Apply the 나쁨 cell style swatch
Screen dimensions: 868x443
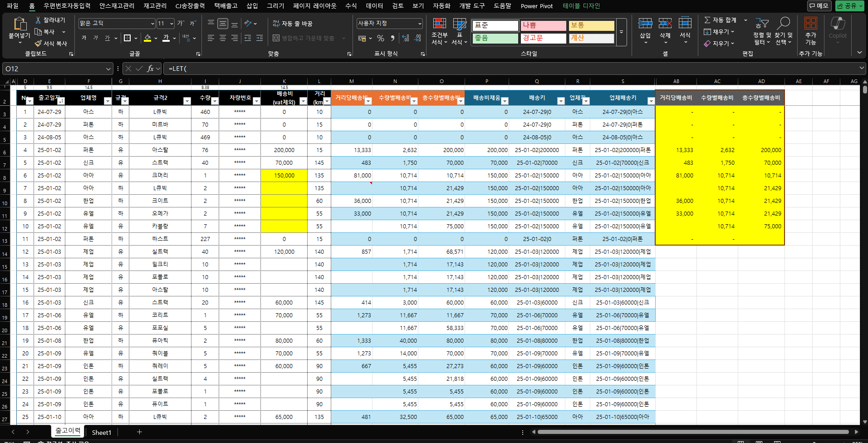[543, 25]
